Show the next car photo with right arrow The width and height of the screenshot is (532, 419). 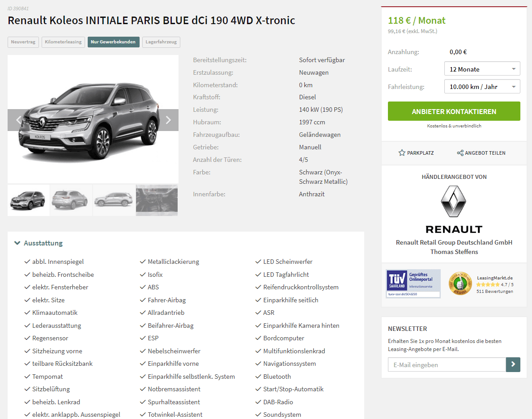(x=168, y=120)
